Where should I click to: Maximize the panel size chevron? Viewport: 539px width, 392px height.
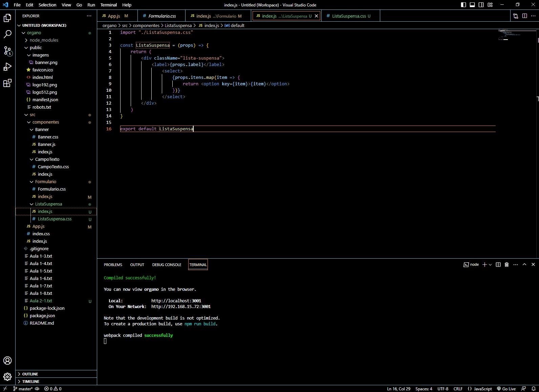pos(524,265)
